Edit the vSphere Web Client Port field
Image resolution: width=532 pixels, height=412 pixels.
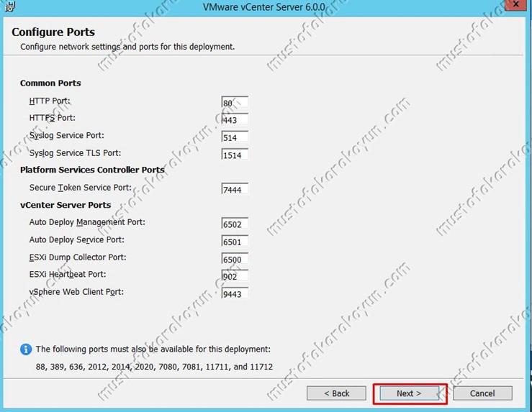[x=235, y=294]
